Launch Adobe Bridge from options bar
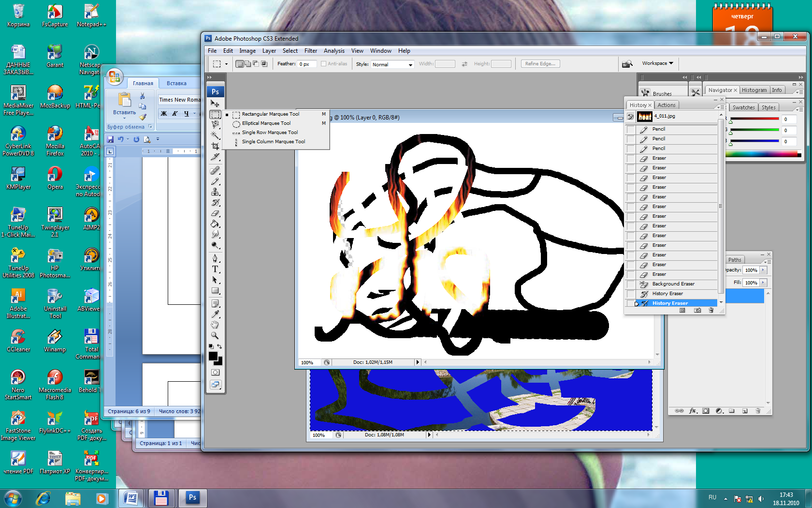 (x=627, y=64)
